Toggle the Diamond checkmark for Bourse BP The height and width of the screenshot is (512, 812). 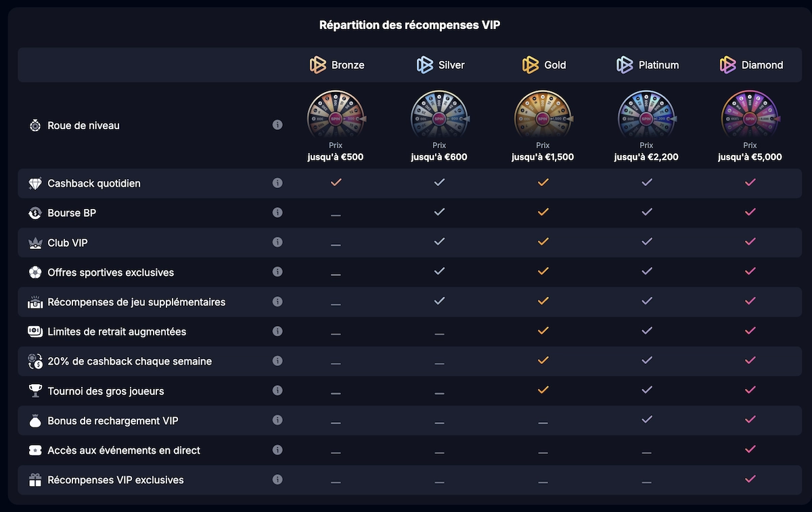(750, 212)
